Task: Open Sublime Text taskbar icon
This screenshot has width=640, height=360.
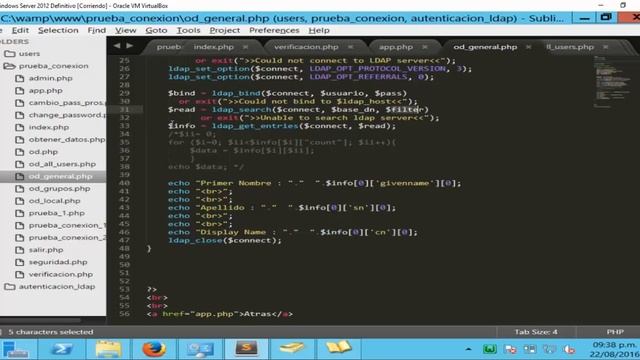Action: pos(247,349)
